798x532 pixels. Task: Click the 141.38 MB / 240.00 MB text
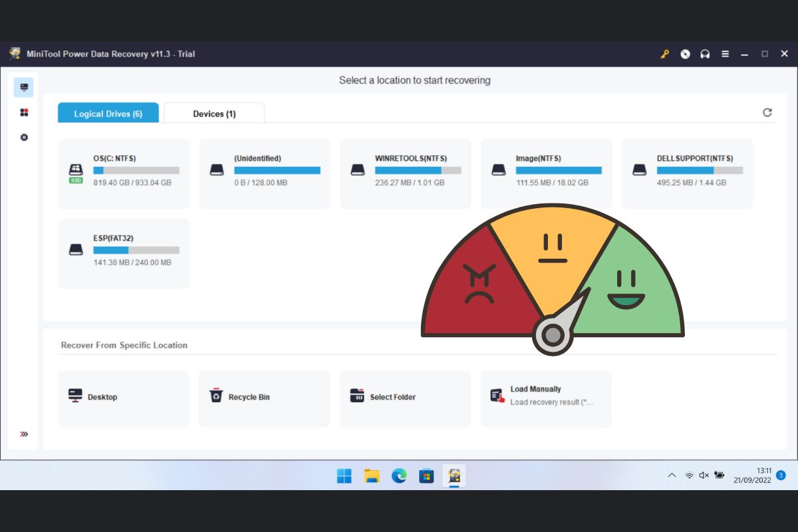tap(132, 263)
